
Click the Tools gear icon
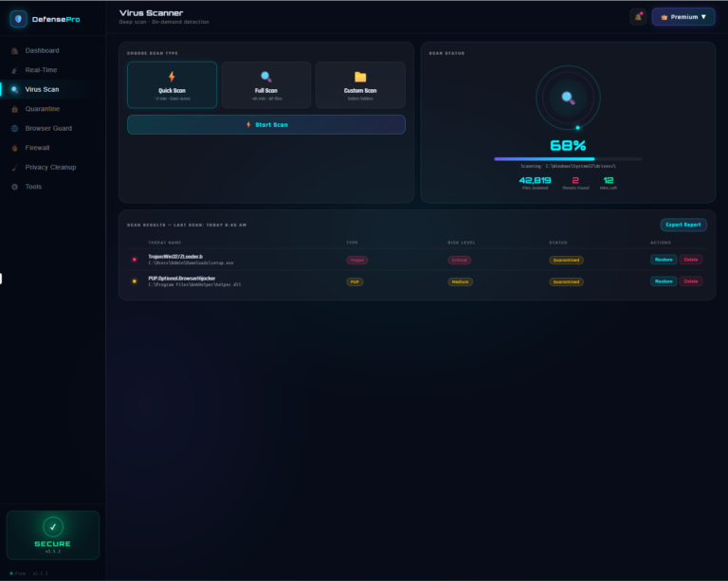coord(15,187)
